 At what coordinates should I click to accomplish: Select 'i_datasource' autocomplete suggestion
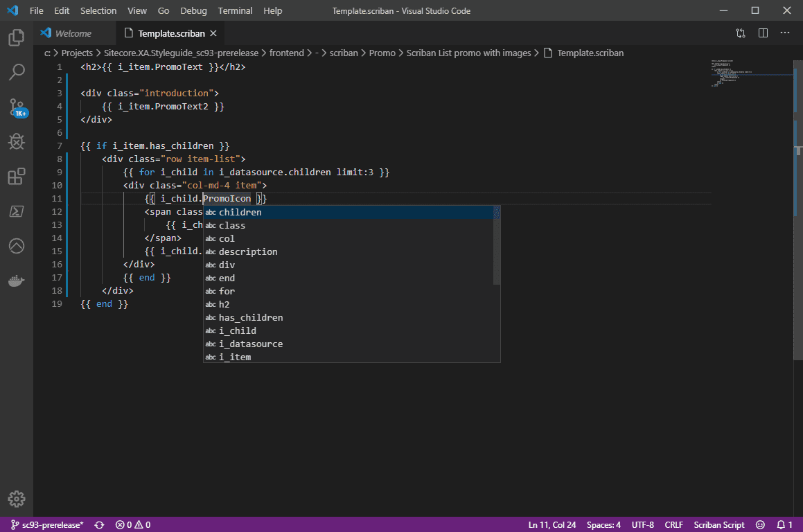pos(348,344)
